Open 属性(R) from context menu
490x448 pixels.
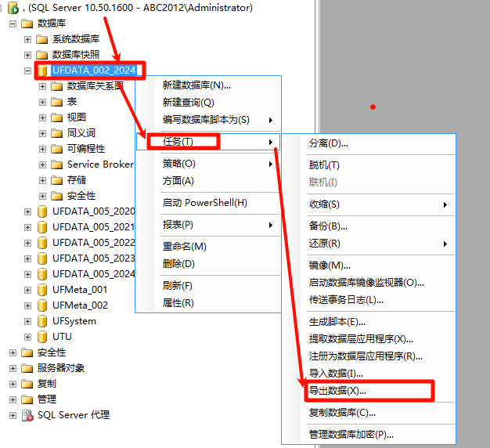208,302
